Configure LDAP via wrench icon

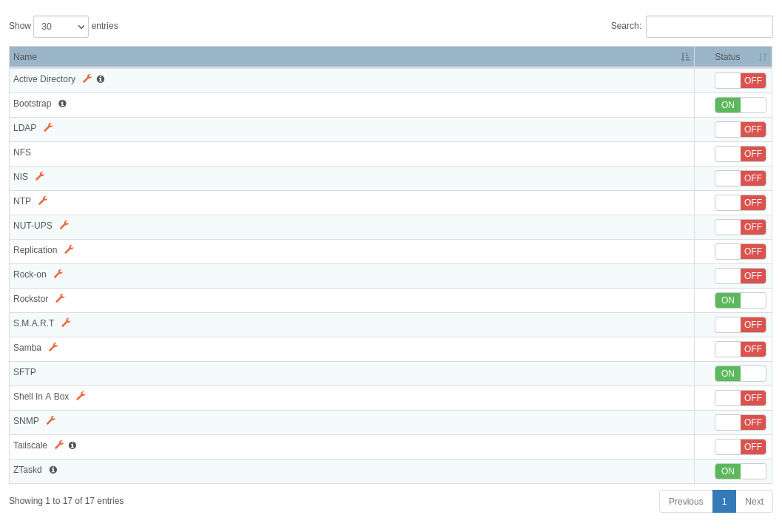click(48, 128)
